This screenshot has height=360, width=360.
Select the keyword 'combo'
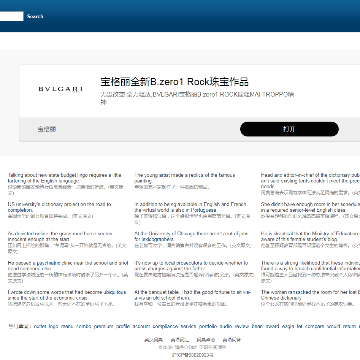point(83,326)
